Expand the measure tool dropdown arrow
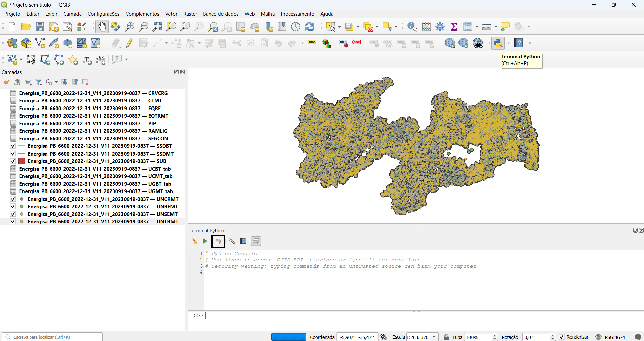 coord(496,27)
